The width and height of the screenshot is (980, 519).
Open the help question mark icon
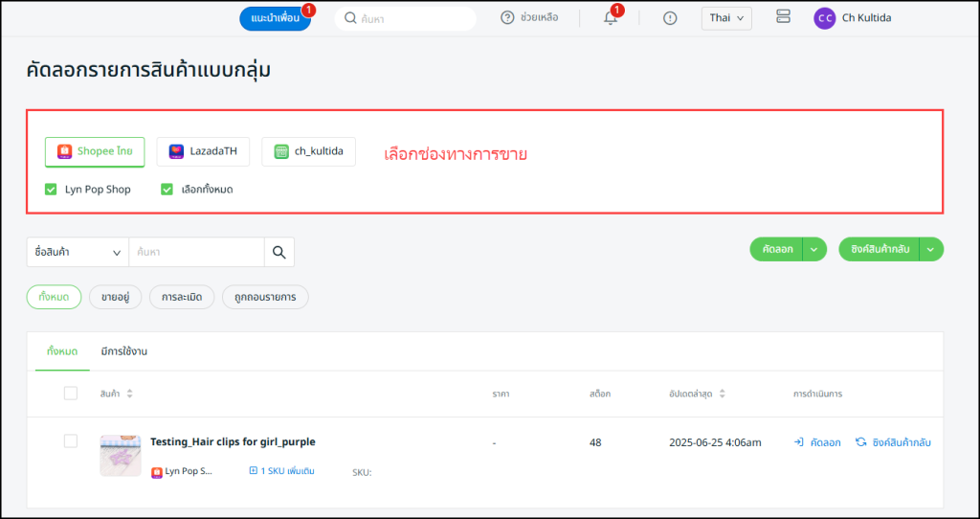(507, 18)
